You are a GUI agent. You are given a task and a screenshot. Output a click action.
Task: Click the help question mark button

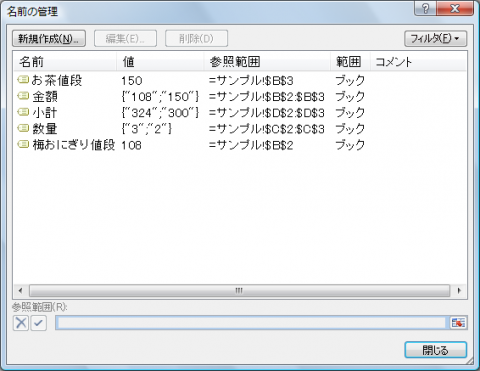pos(425,8)
